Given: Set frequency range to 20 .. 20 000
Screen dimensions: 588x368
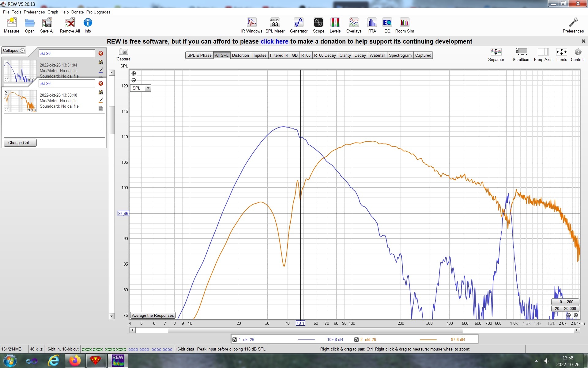Looking at the screenshot, I should (x=565, y=309).
